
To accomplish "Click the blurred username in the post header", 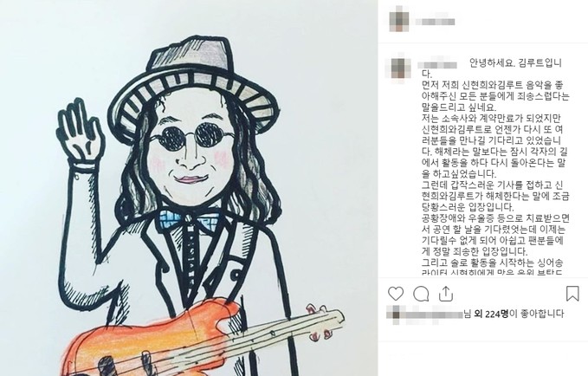I will [435, 22].
